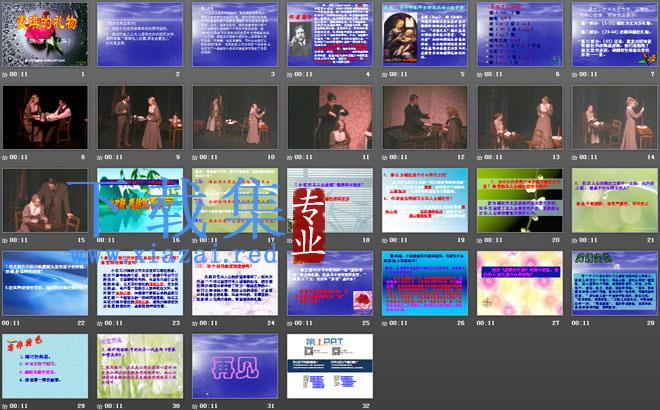The height and width of the screenshot is (410, 660).
Task: Click the transition star icon under slide 17
Action: coord(195,240)
